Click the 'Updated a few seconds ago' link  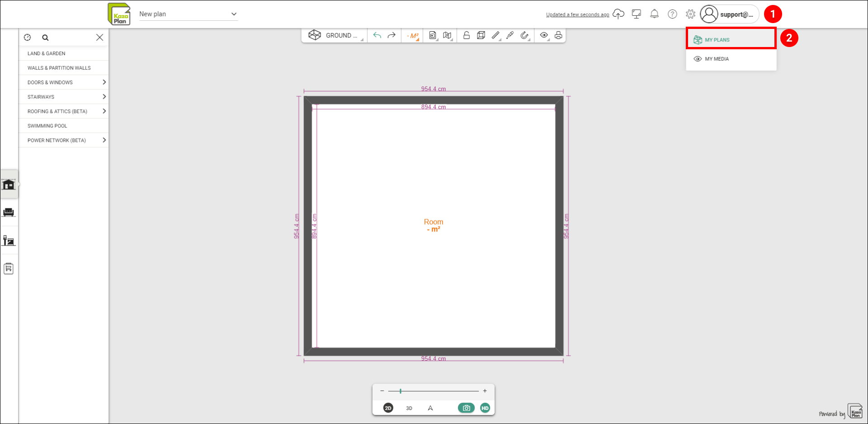(x=577, y=14)
